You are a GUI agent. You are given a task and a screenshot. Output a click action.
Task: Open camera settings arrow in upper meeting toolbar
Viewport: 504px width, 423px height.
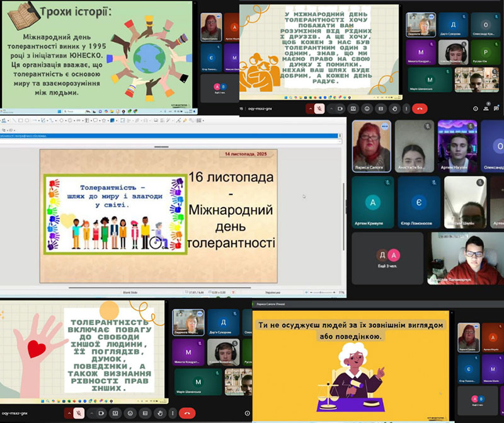(331, 108)
